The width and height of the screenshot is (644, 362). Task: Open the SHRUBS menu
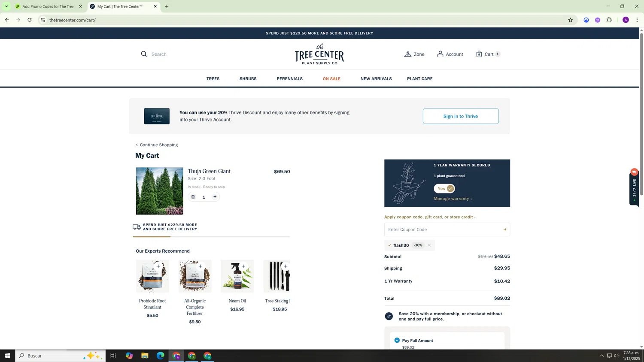[x=248, y=79]
